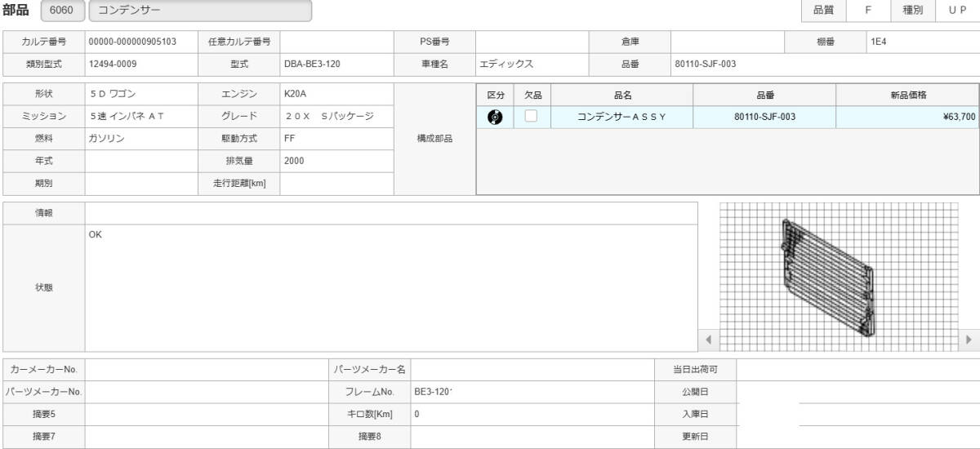
Task: Click the empty 摘要5 field
Action: click(x=207, y=414)
